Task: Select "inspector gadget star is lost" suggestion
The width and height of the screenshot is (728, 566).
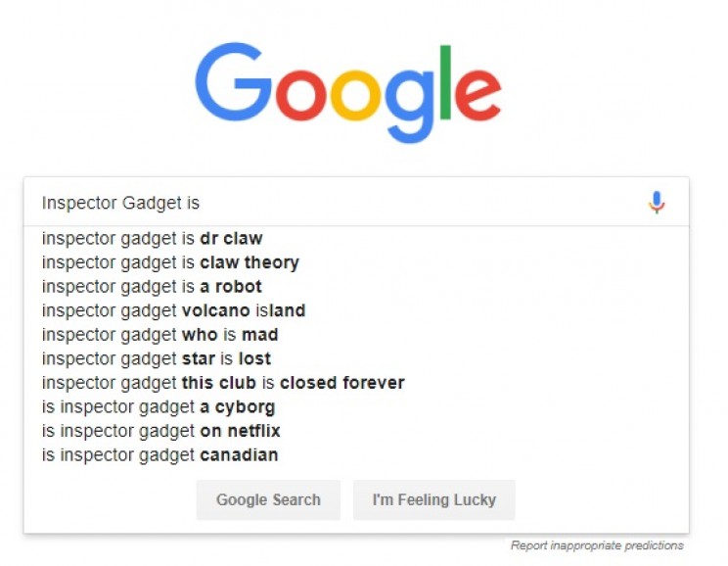Action: (x=157, y=358)
